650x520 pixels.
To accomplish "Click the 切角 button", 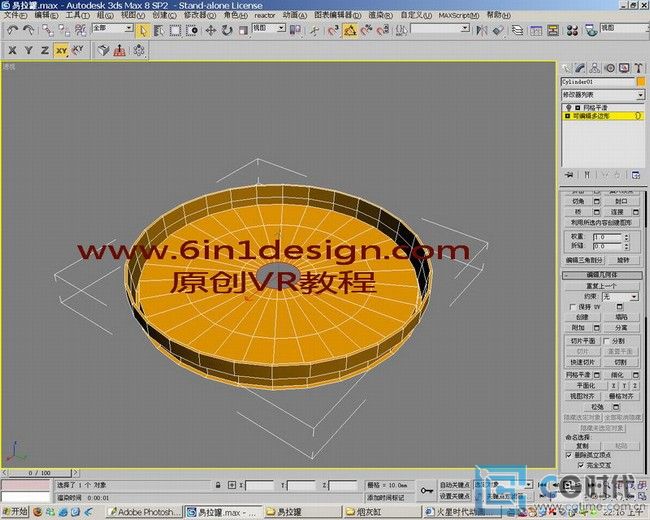I will point(578,202).
